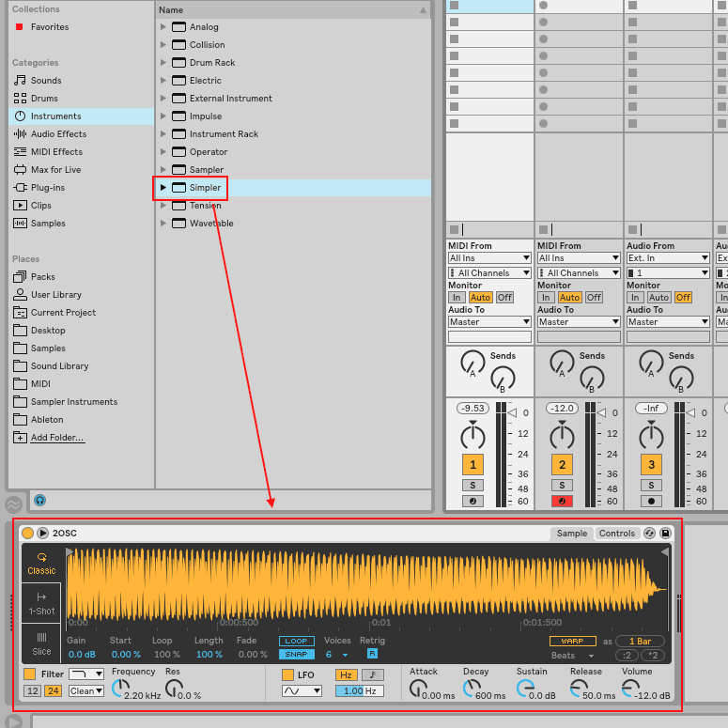Select Audio Effects category in the browser

58,134
